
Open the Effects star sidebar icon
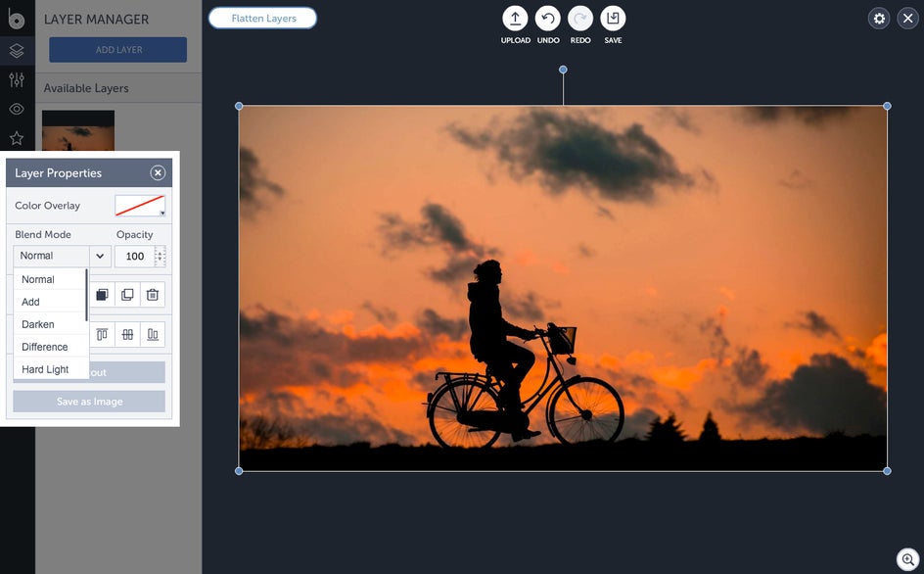click(x=17, y=138)
